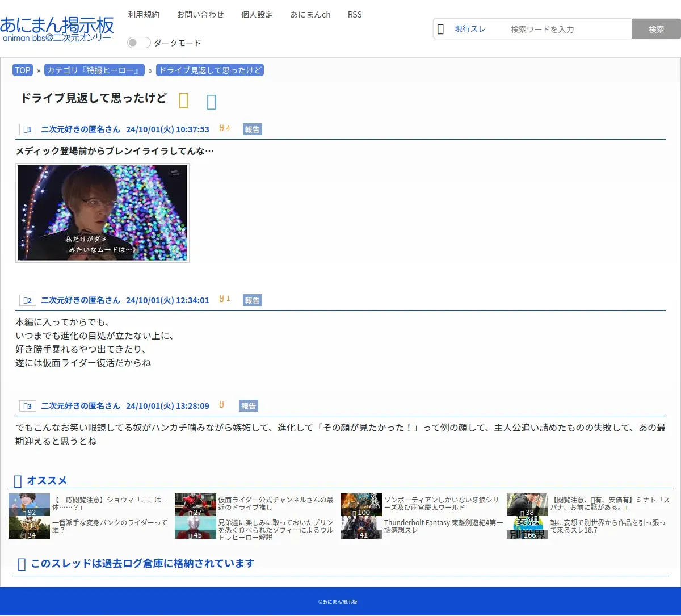Open thread 仮面ライダー公式チャンネルさんの最近のドライブ推し
This screenshot has height=616, width=681.
pos(276,504)
